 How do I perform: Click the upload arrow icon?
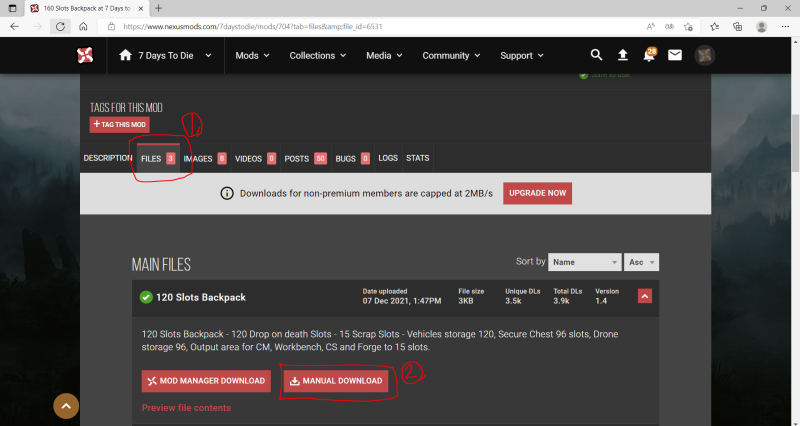pos(622,55)
